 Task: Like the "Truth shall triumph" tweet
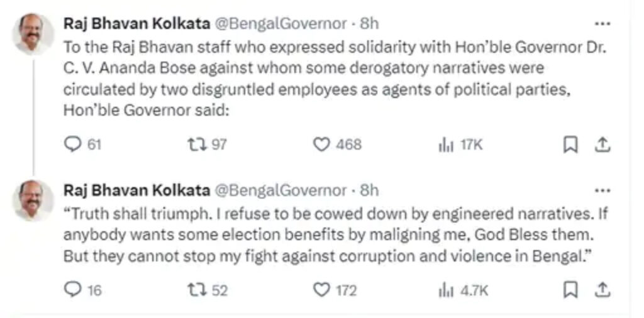coord(322,290)
